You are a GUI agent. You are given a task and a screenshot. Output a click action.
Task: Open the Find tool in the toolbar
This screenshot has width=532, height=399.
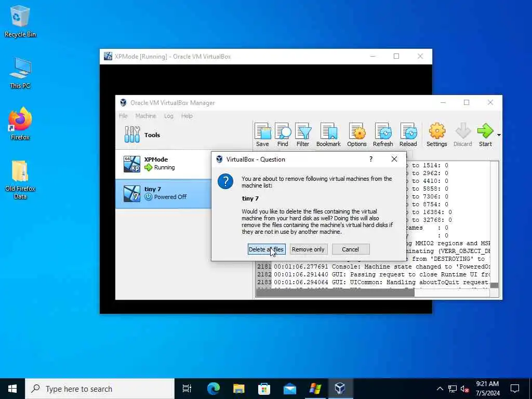pos(283,135)
